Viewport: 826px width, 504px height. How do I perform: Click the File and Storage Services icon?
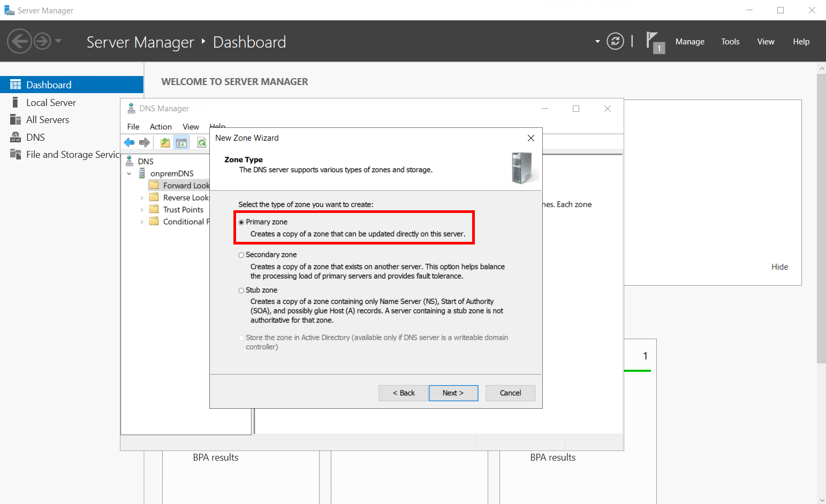(x=16, y=154)
